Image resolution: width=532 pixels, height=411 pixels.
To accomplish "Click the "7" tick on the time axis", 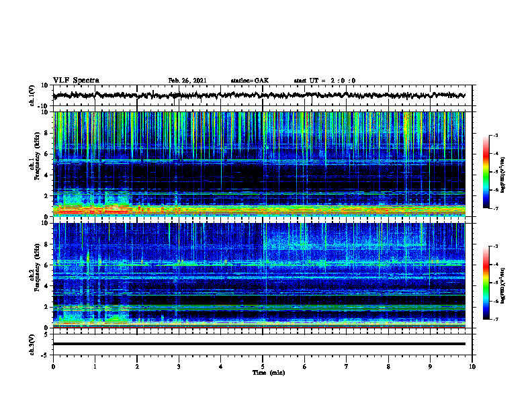I will [347, 367].
